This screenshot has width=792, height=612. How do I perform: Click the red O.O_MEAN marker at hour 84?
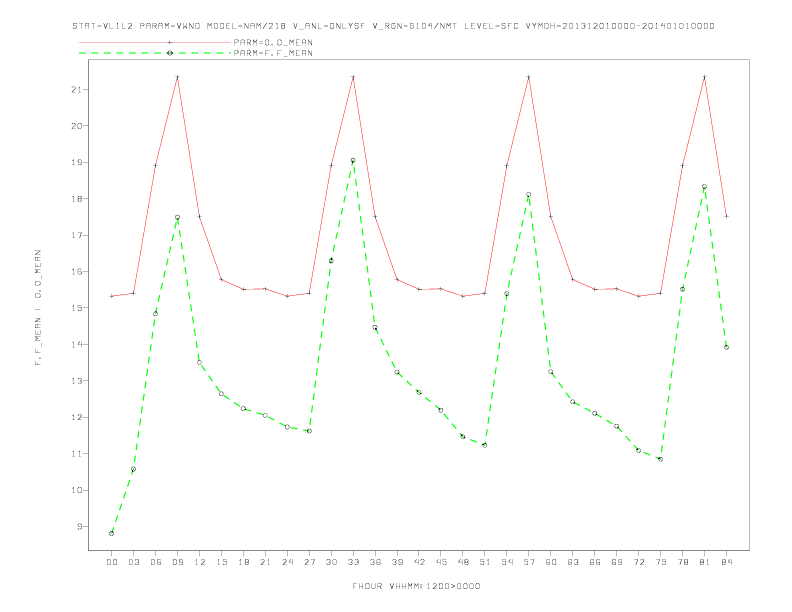tap(726, 216)
